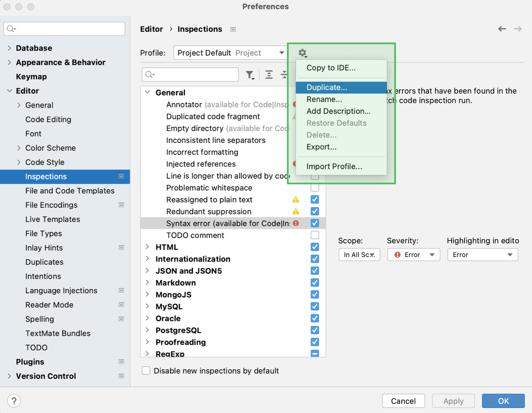Click the Apply button
Viewport: 532px width, 413px height.
[453, 401]
